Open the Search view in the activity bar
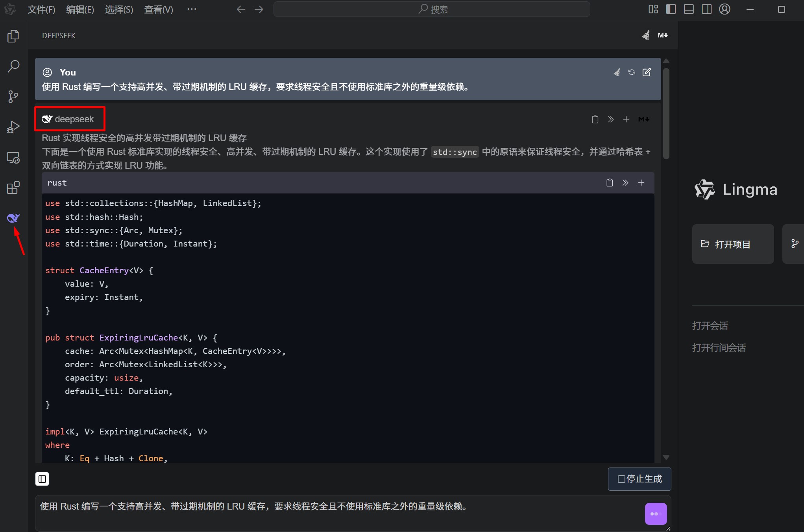Screen dimensions: 804x532 13,66
